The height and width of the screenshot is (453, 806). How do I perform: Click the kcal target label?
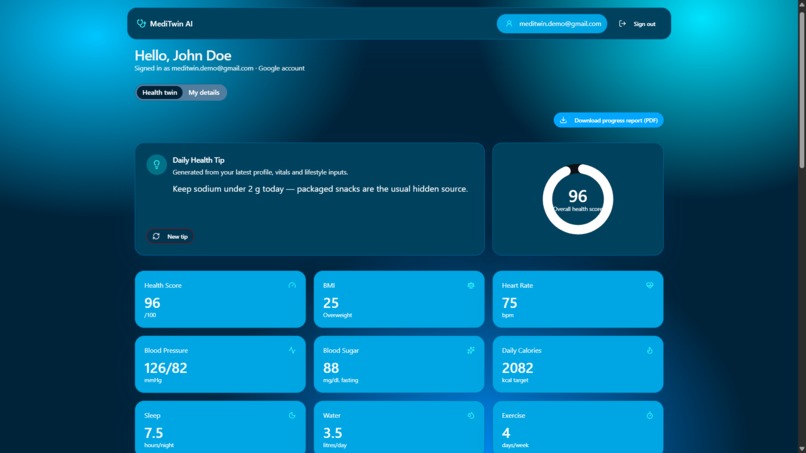click(x=515, y=380)
